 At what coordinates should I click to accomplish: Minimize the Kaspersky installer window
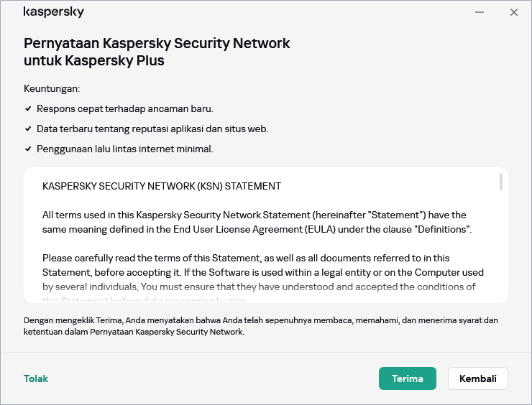480,12
